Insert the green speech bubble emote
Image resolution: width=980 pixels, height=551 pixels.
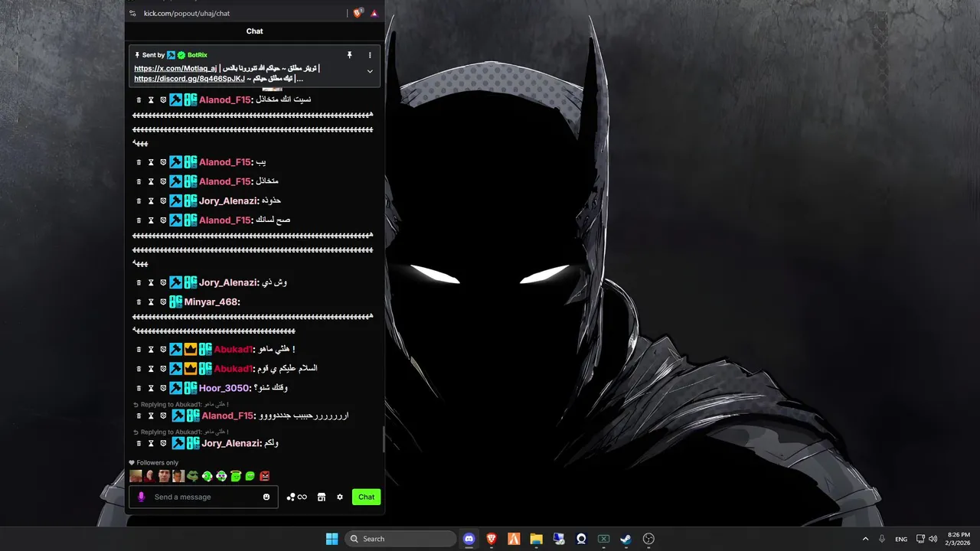click(250, 476)
